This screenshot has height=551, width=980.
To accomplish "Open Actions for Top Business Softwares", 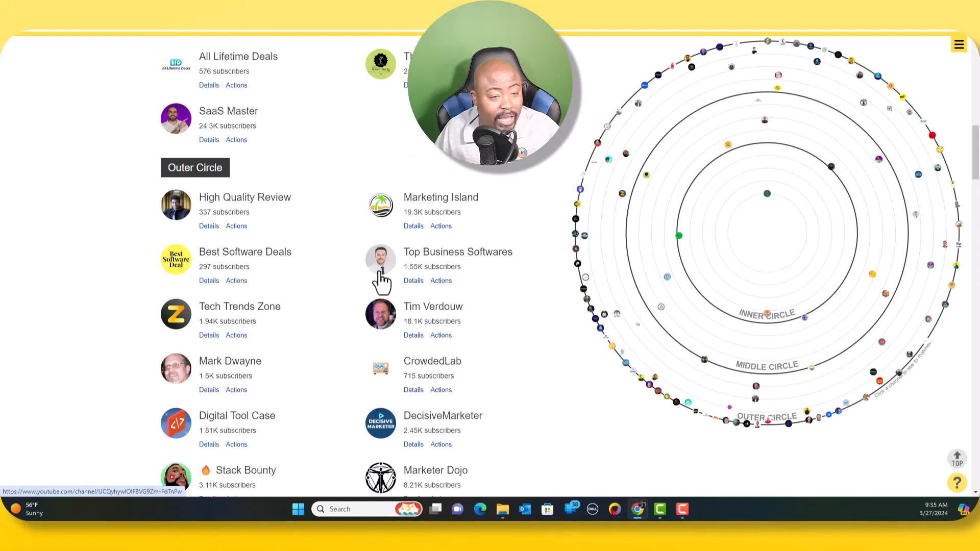I will 441,281.
